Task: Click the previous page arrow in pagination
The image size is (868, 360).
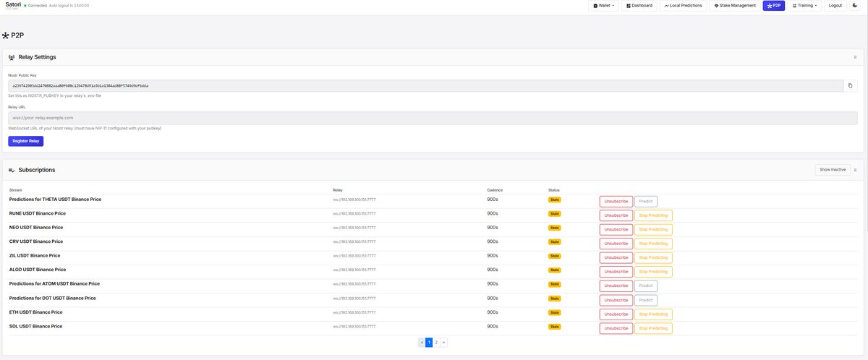Action: [x=422, y=342]
